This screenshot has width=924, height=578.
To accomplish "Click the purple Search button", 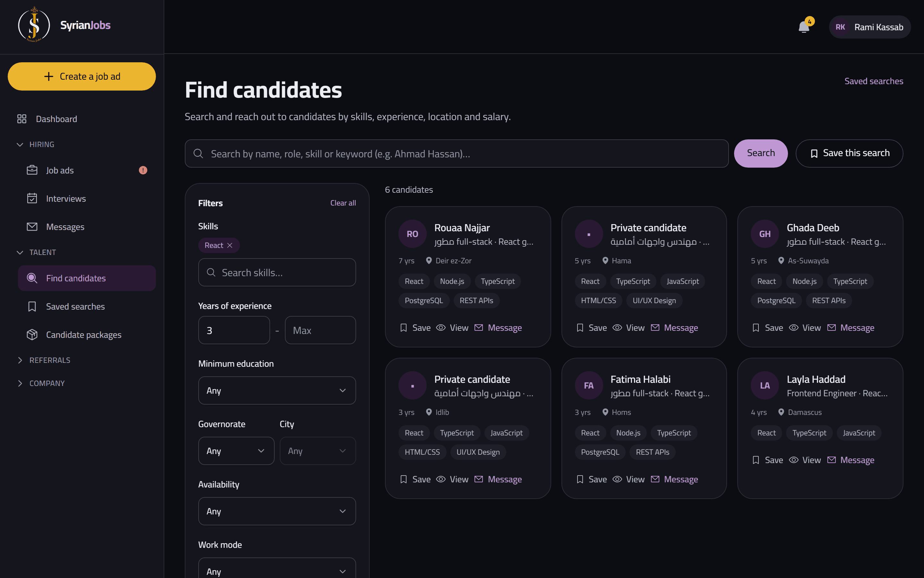I will coord(761,153).
